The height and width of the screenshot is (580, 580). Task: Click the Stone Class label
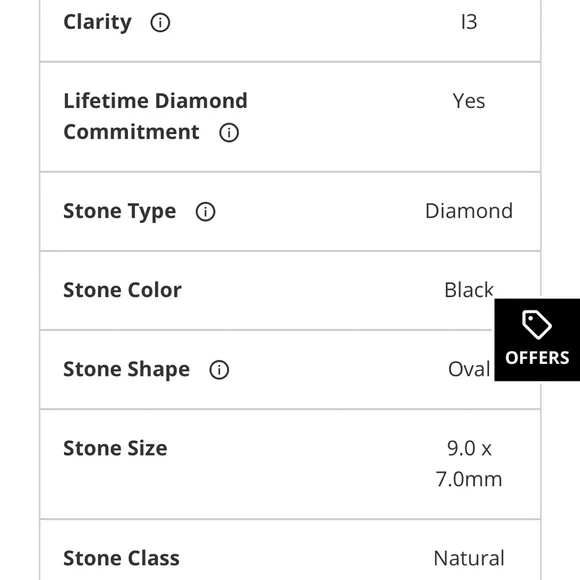[121, 558]
